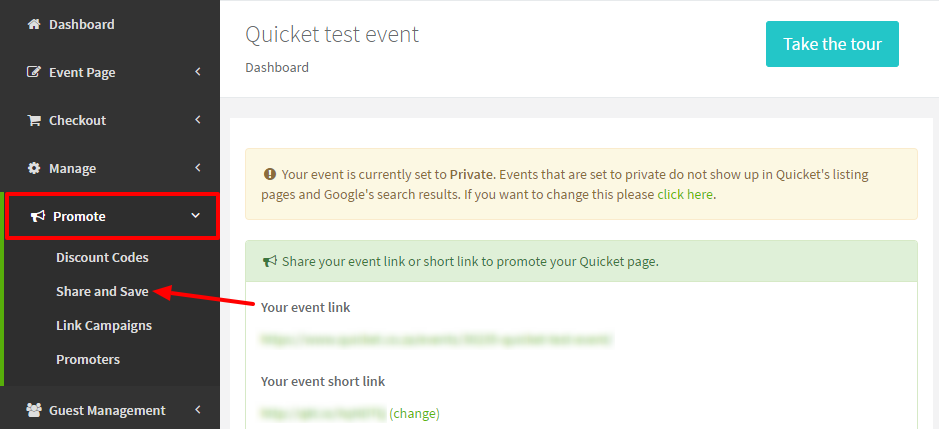Screen dimensions: 939x429
Task: Click megaphone icon in green share banner
Action: pyautogui.click(x=270, y=262)
